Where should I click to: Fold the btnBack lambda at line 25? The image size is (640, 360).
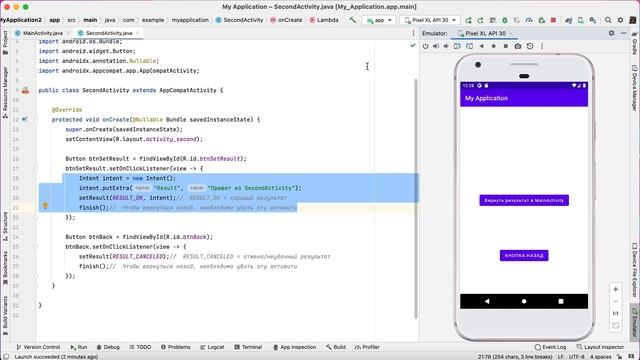(36, 247)
